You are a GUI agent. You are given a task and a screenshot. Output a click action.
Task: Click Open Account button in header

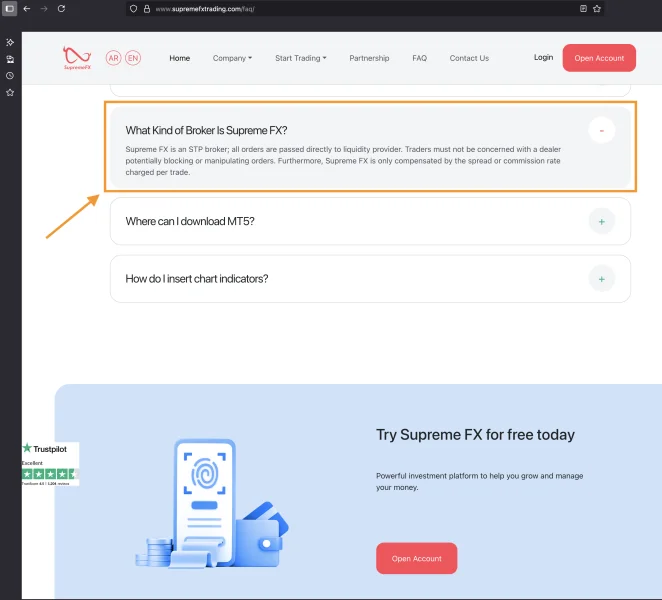pyautogui.click(x=599, y=58)
